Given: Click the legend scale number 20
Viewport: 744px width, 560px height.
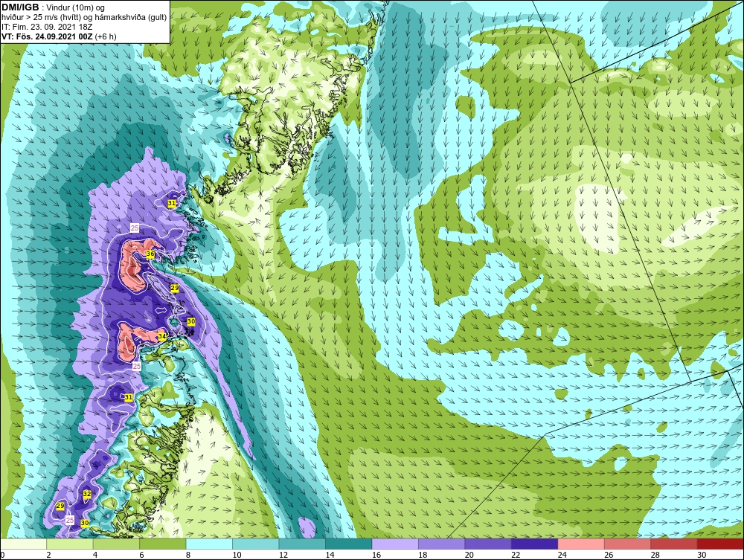Looking at the screenshot, I should tap(469, 555).
